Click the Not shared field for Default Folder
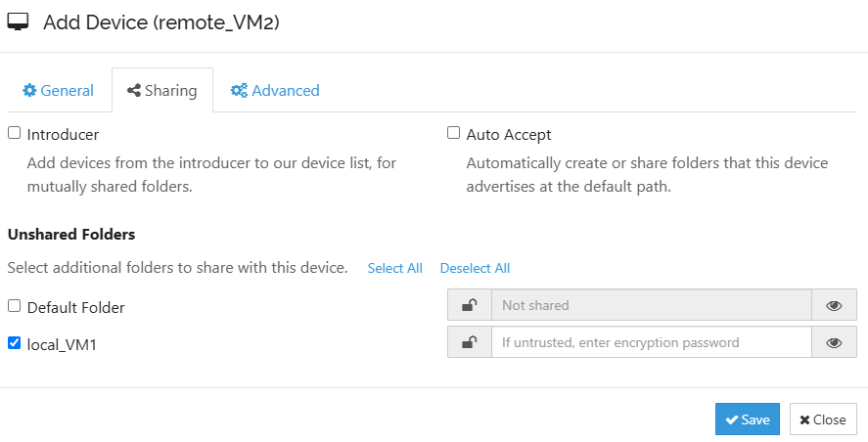Image resolution: width=868 pixels, height=442 pixels. [651, 305]
